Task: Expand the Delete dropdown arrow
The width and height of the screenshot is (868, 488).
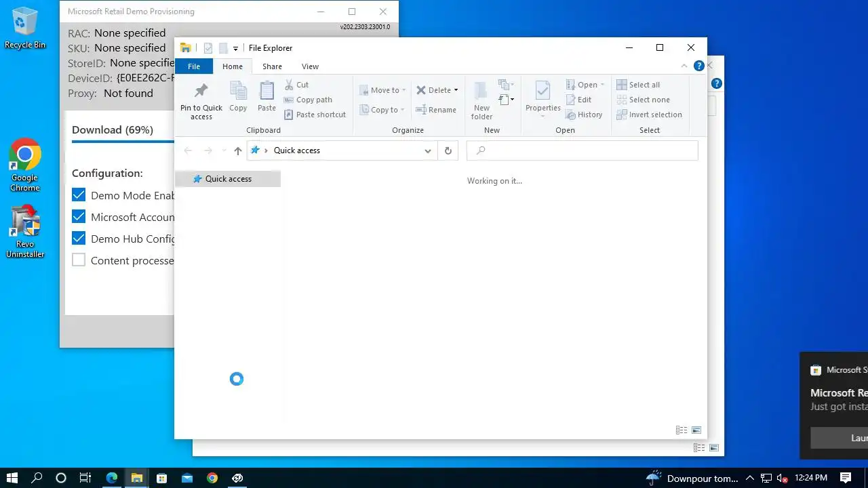Action: (456, 90)
